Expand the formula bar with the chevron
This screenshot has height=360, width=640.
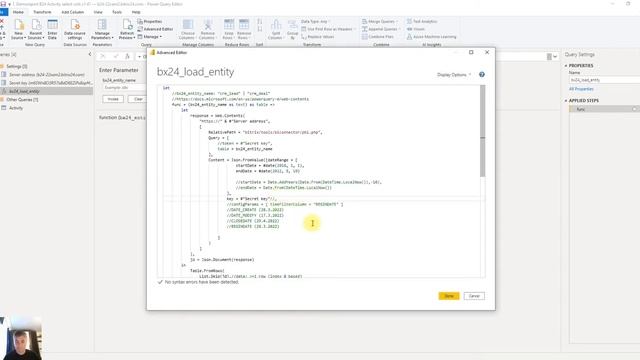pyautogui.click(x=555, y=56)
